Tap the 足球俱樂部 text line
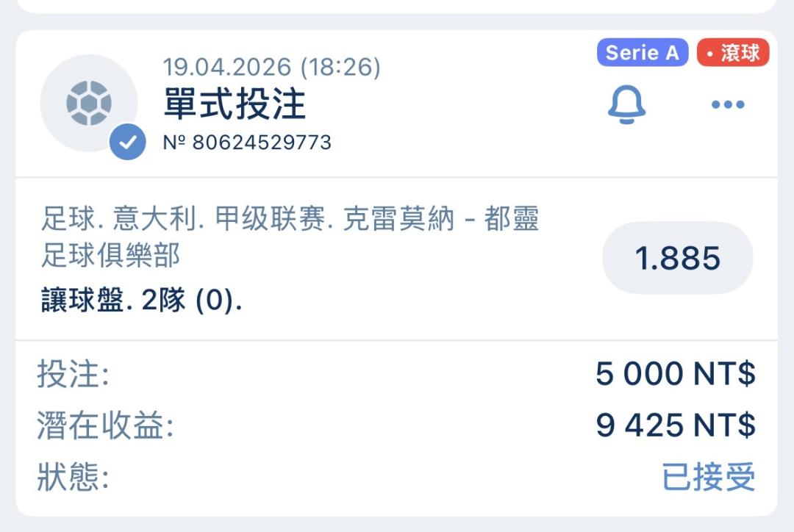 pos(110,256)
